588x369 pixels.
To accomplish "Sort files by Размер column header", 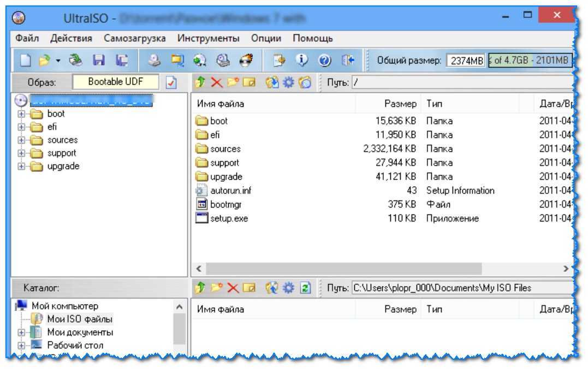I will point(400,104).
